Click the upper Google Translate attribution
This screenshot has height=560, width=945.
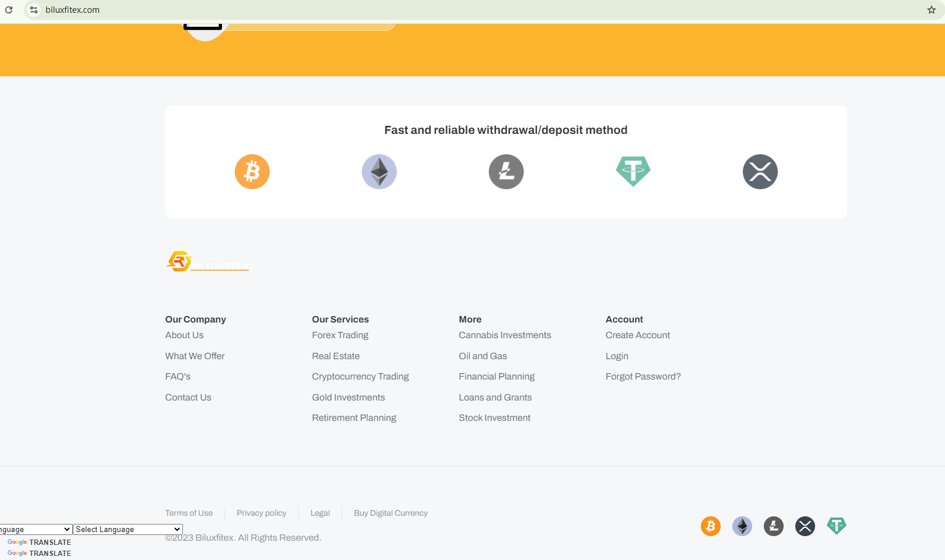pos(39,542)
